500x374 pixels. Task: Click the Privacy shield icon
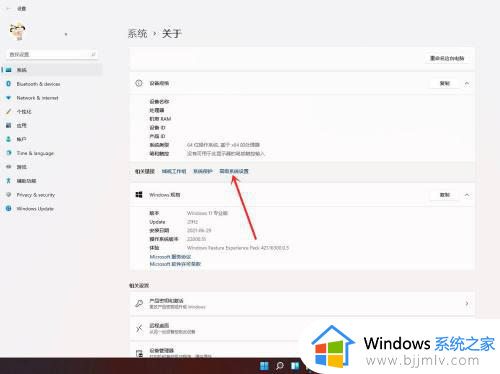(9, 195)
